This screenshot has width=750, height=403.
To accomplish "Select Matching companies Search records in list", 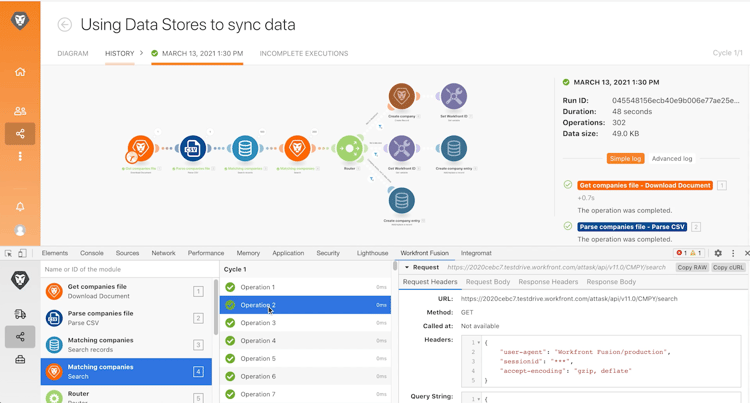I will 126,345.
